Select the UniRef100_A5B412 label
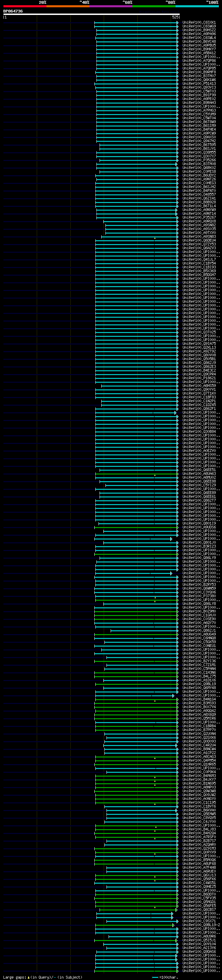Screen dimensions: 222x980 [199, 53]
